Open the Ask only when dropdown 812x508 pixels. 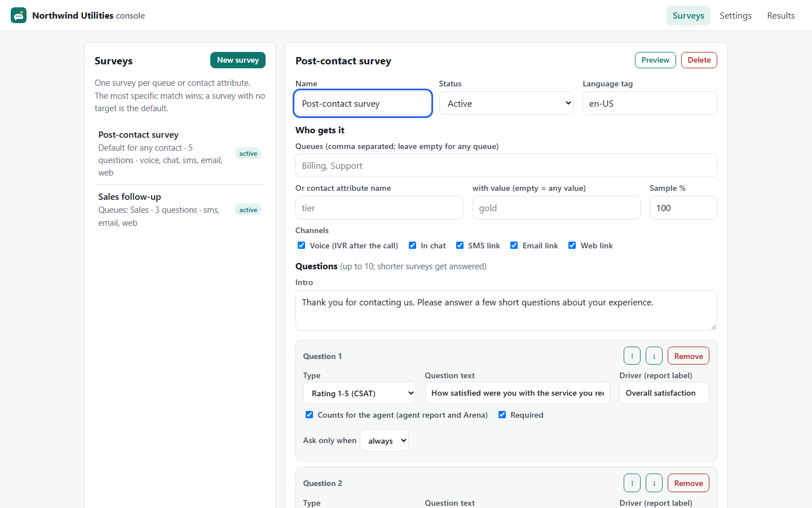click(384, 441)
